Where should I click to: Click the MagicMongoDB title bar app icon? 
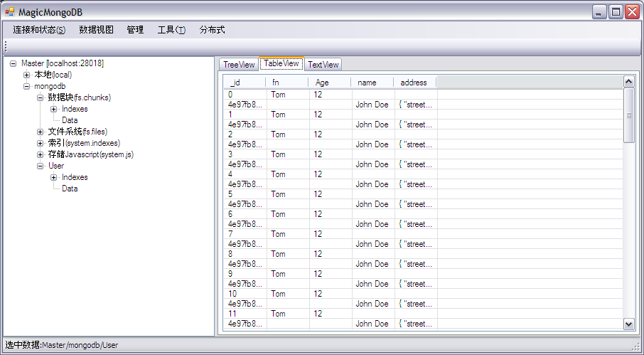click(10, 12)
